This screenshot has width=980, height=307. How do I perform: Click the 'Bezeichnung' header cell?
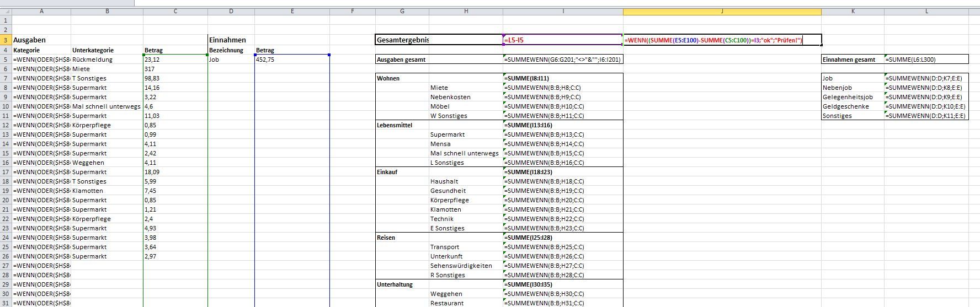coord(231,50)
